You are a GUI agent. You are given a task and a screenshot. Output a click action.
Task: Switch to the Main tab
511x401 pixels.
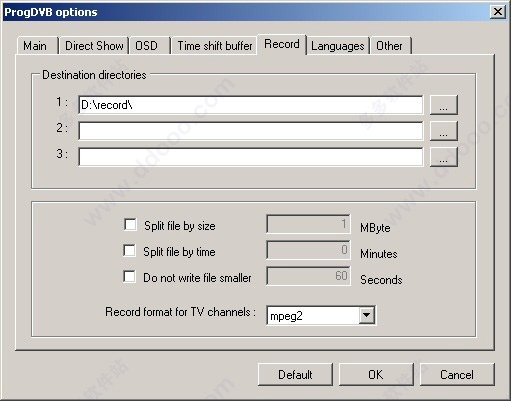(37, 46)
